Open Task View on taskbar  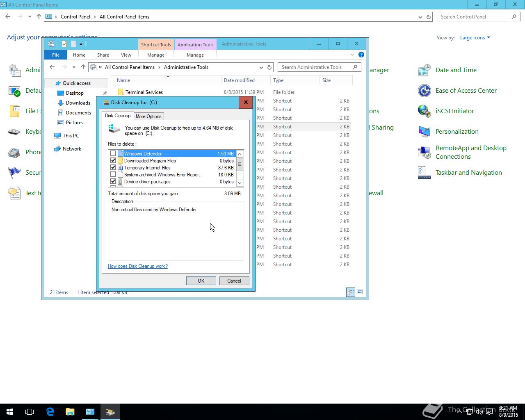[x=30, y=412]
